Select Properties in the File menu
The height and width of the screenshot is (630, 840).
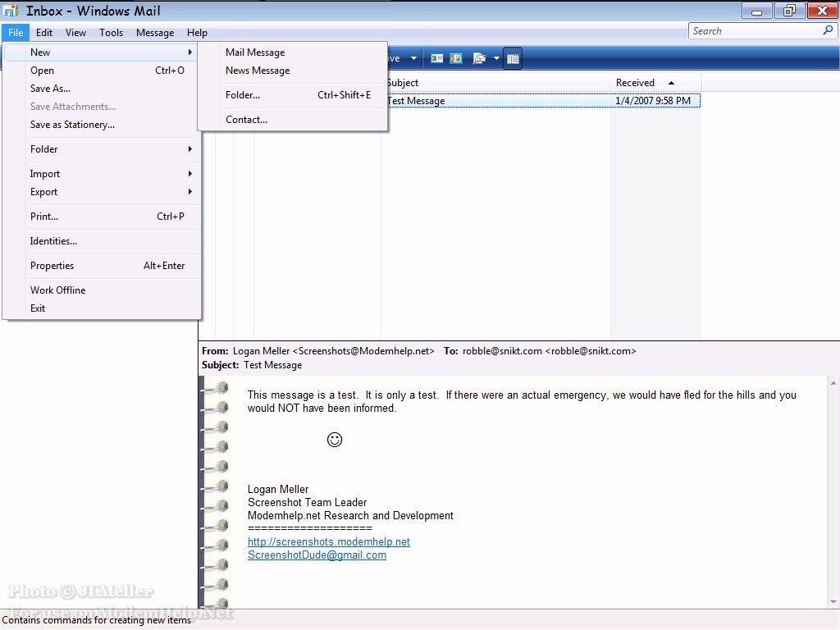click(x=102, y=266)
